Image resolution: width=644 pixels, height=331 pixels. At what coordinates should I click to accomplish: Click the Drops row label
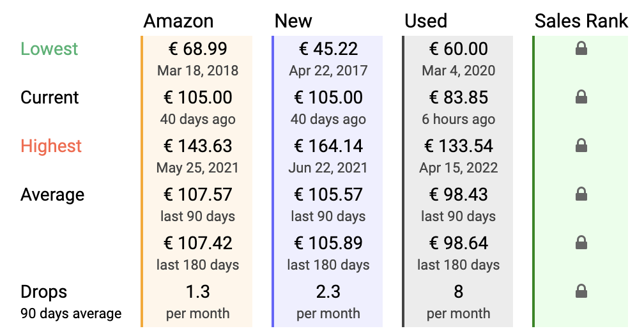pyautogui.click(x=43, y=292)
